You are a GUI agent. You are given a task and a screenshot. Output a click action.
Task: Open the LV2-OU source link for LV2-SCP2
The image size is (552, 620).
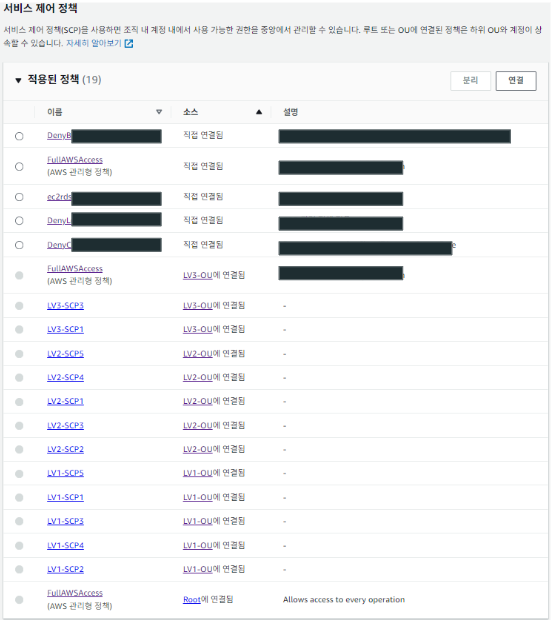coord(198,450)
